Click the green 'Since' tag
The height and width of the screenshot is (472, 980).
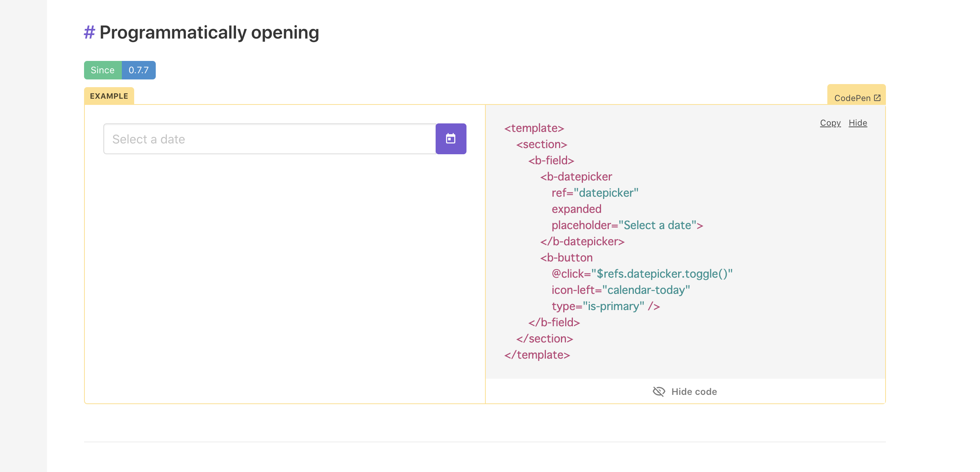pos(103,70)
